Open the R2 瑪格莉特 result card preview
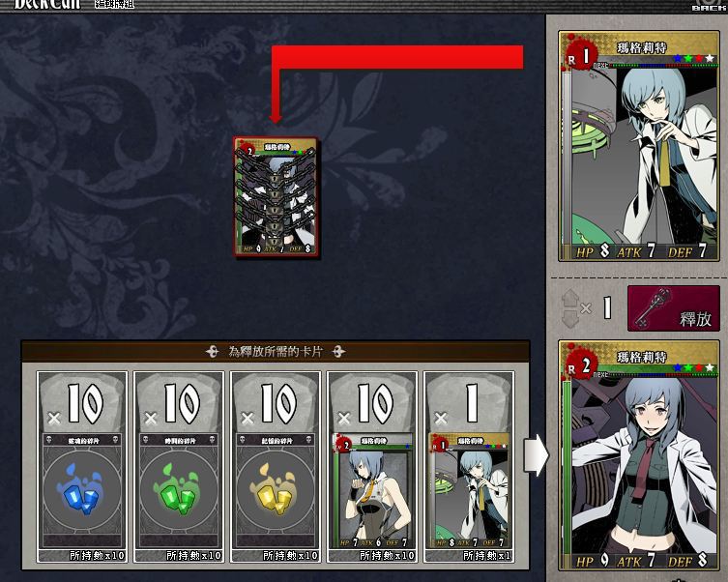Screen dimensions: 728x582 coord(639,455)
